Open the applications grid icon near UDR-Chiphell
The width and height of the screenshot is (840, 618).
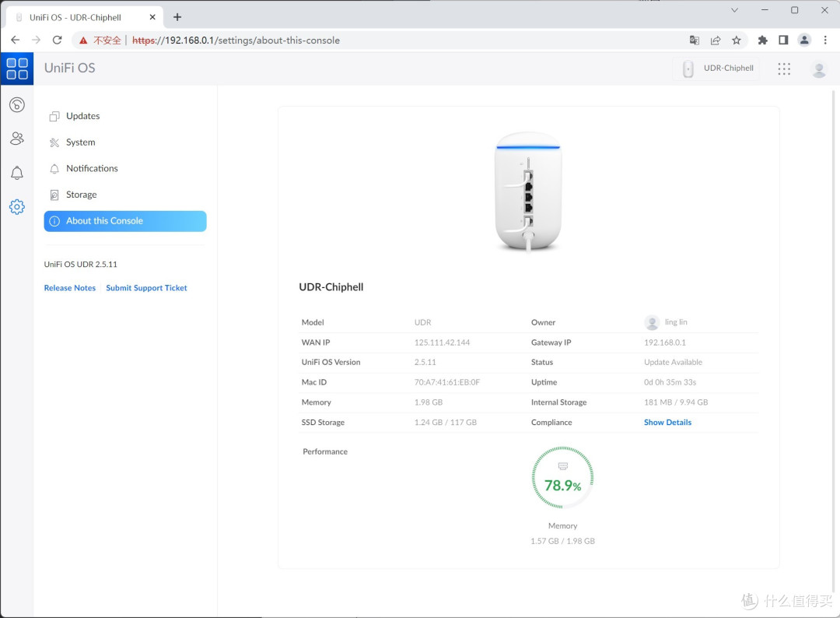click(784, 68)
